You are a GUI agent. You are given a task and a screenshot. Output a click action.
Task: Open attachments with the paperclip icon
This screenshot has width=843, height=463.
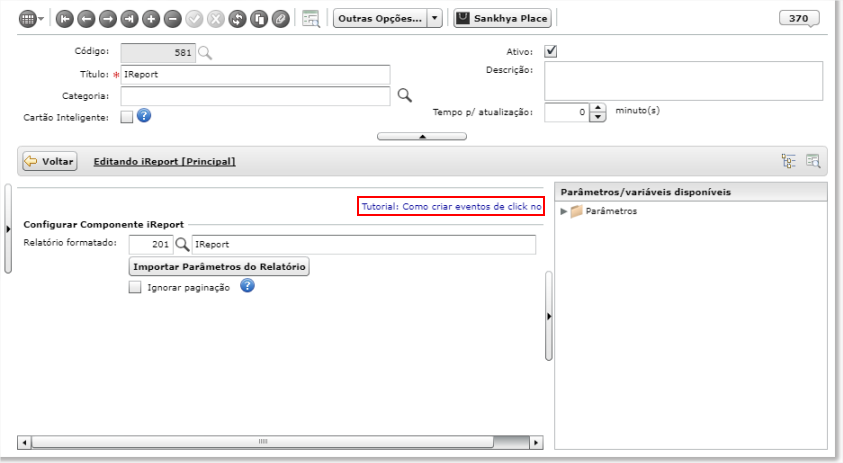280,19
